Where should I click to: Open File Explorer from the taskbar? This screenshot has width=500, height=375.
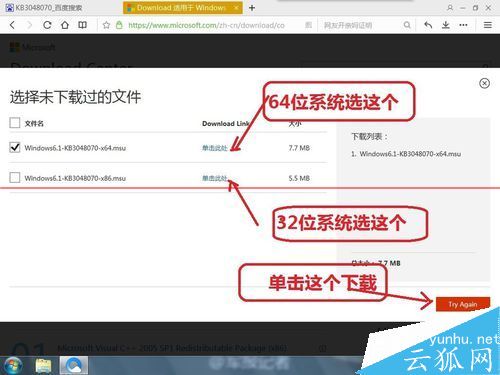pyautogui.click(x=43, y=366)
